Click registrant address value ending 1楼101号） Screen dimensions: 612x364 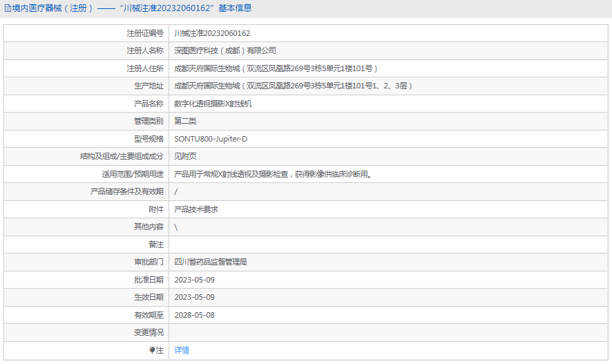point(276,68)
